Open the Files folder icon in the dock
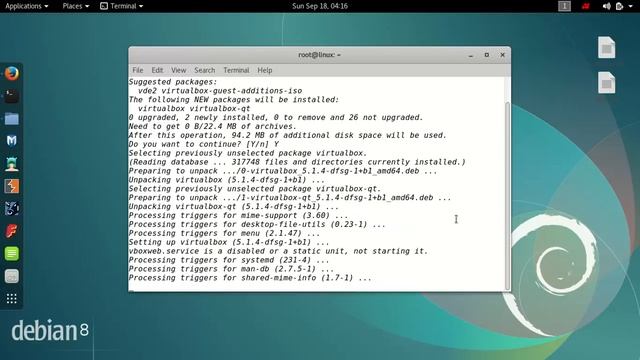640x360 pixels. click(x=12, y=119)
